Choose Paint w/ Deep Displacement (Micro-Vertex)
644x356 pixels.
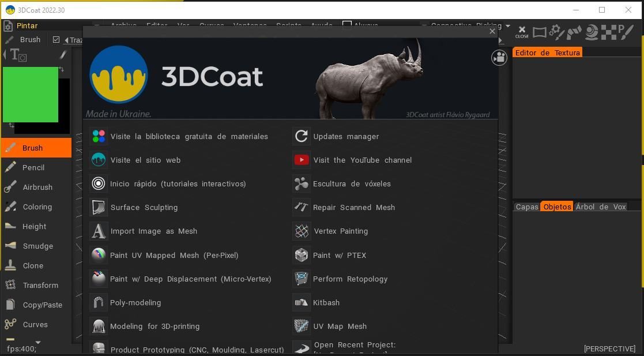tap(180, 279)
